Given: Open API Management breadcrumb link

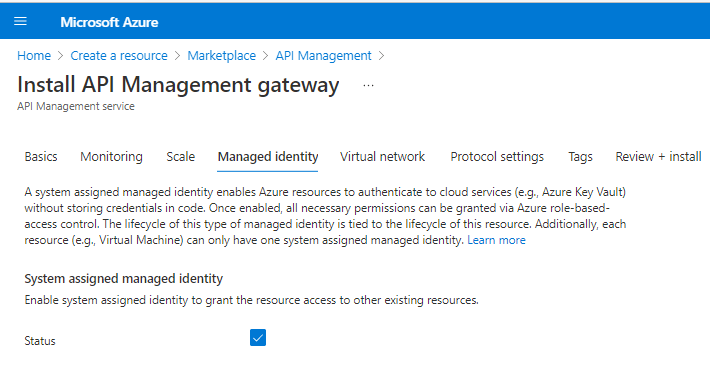Looking at the screenshot, I should pyautogui.click(x=323, y=56).
